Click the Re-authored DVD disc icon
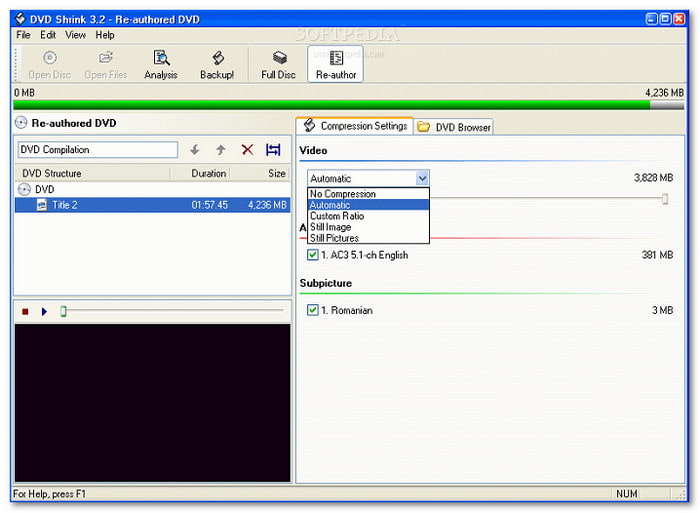Image resolution: width=700 pixels, height=513 pixels. (x=21, y=123)
